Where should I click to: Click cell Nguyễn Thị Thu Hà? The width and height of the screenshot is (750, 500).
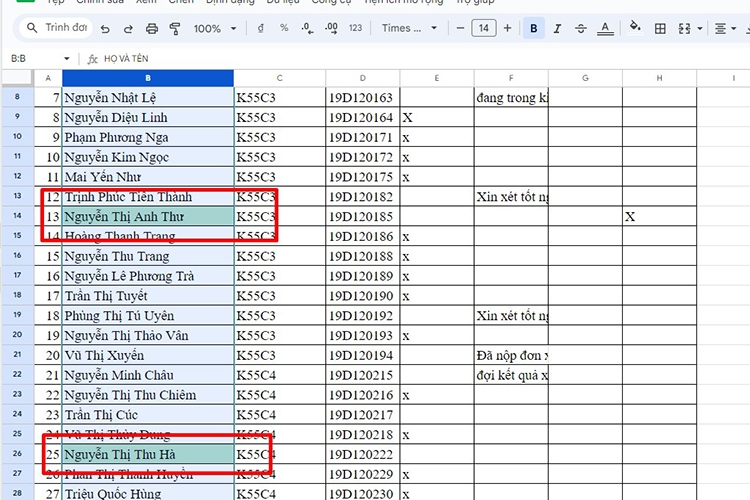pos(148,454)
